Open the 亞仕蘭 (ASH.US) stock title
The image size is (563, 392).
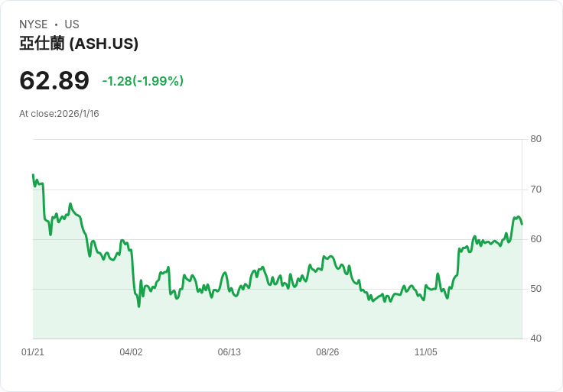[x=79, y=44]
